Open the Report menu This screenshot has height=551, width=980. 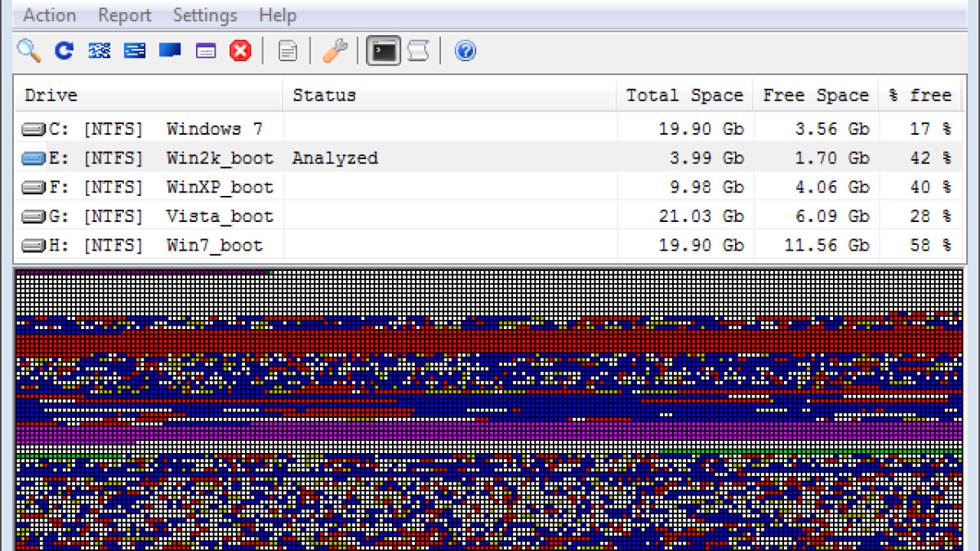coord(124,16)
